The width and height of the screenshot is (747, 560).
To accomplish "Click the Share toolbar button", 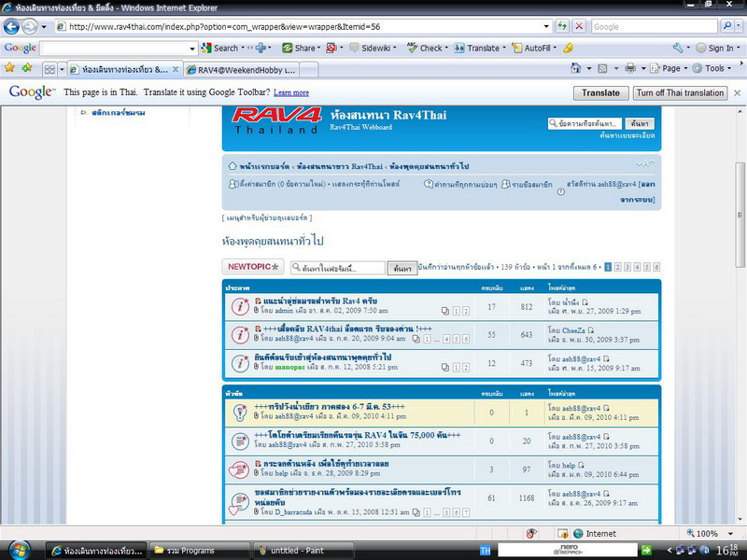I will (299, 48).
